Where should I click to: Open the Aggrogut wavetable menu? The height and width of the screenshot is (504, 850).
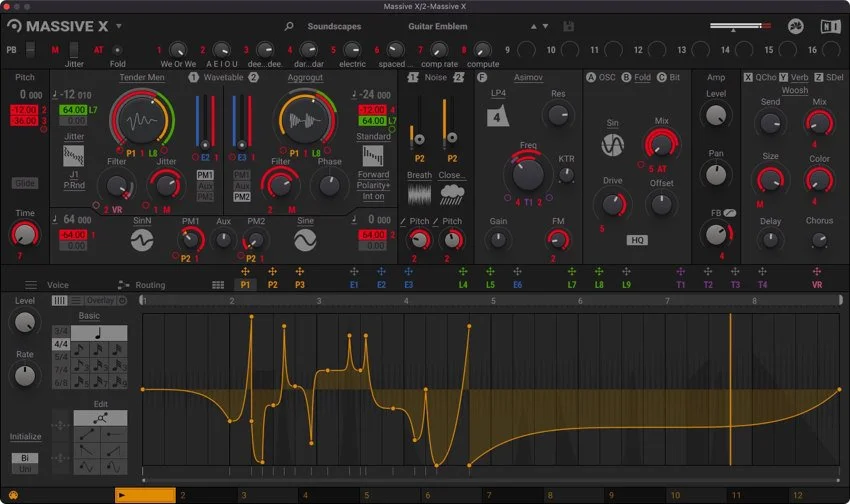click(305, 77)
